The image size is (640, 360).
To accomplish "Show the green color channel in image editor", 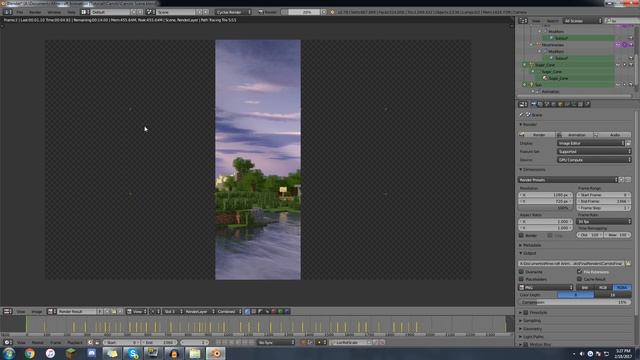I will click(x=280, y=311).
